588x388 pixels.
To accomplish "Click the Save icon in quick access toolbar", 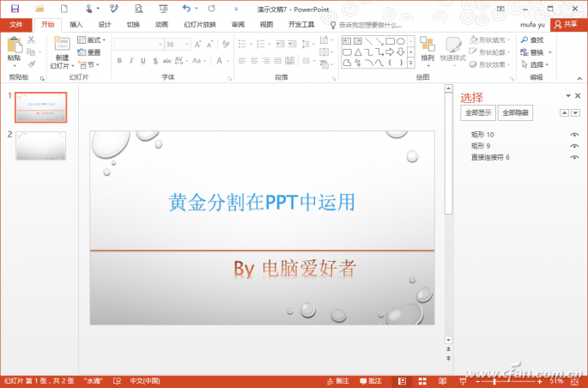I will [15, 8].
